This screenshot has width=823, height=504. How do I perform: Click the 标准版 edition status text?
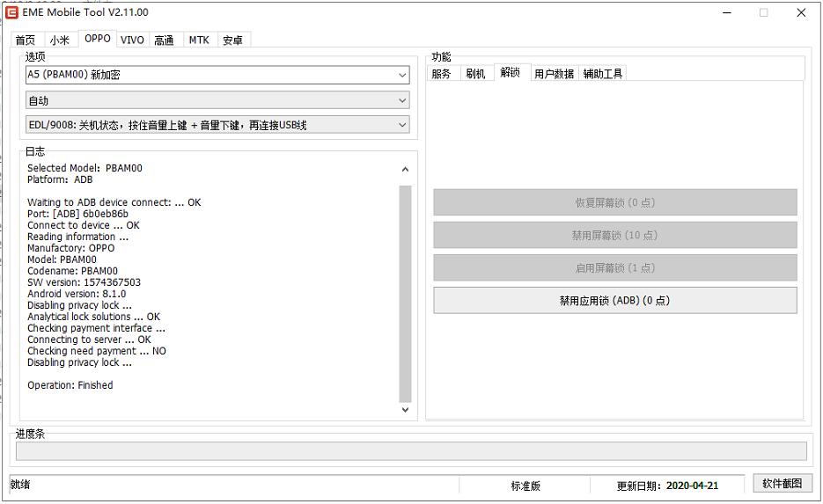coord(525,486)
